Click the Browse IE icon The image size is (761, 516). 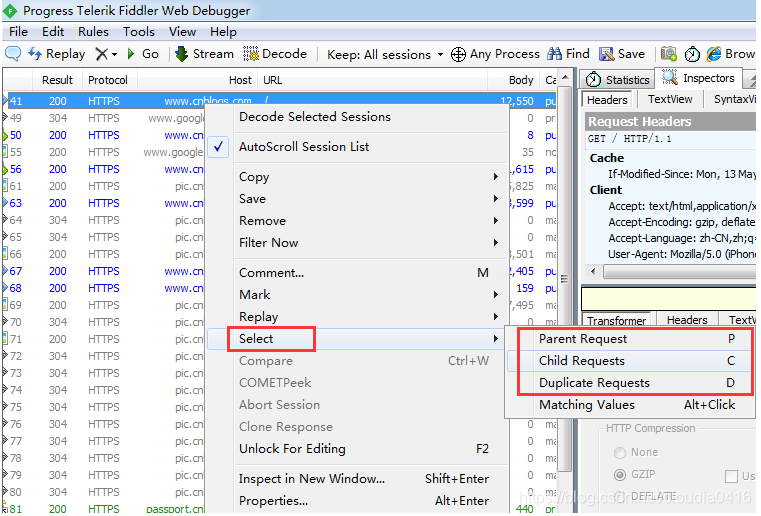[713, 54]
